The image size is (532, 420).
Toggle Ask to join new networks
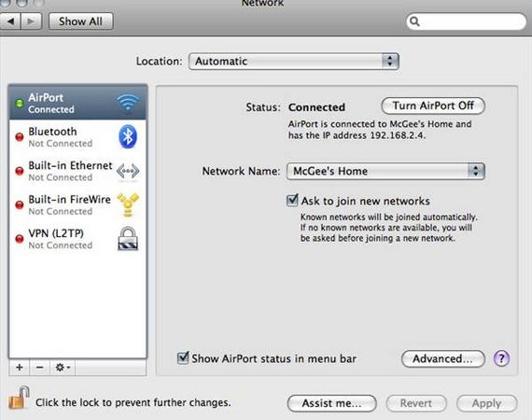[x=292, y=201]
